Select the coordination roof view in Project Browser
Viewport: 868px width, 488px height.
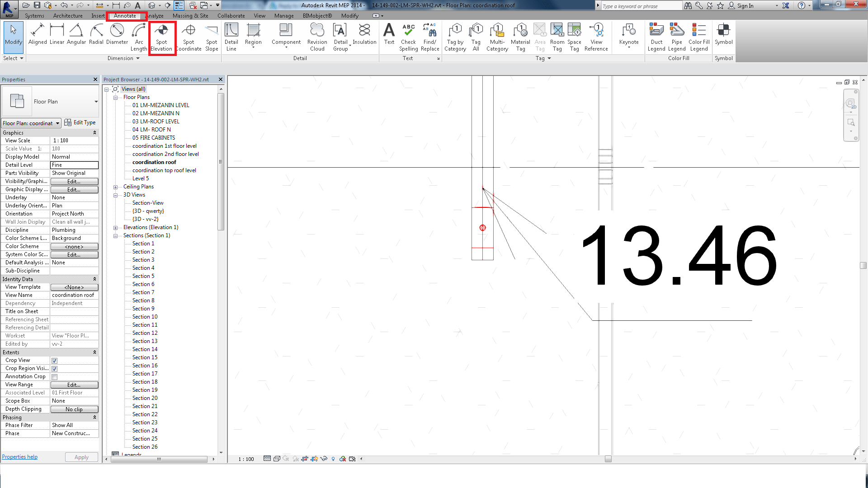point(154,162)
